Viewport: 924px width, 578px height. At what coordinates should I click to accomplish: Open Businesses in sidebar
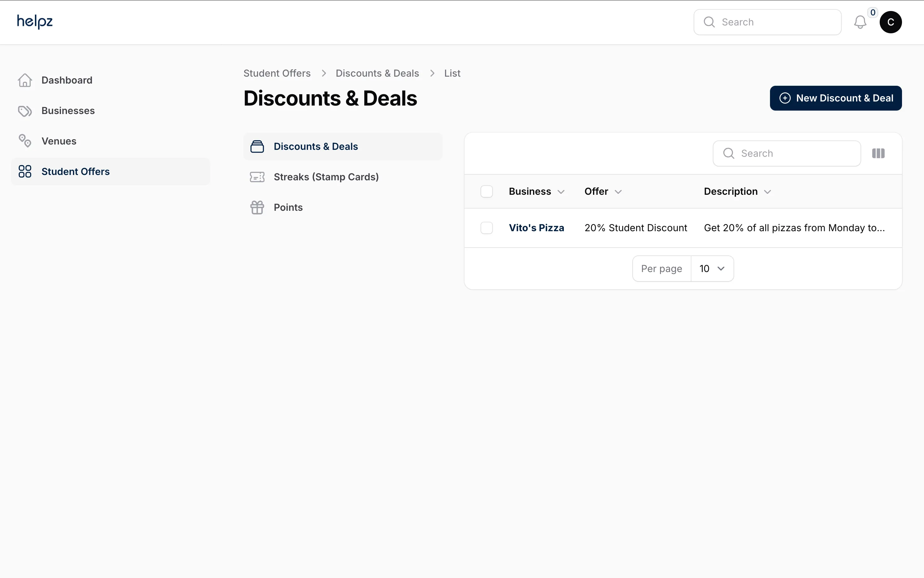click(111, 111)
